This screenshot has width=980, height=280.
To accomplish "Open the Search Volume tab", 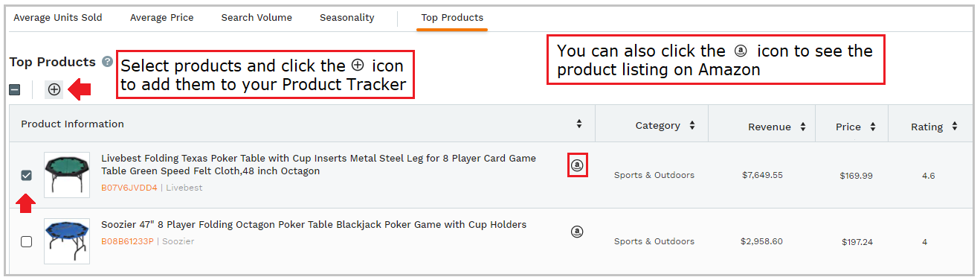I will click(257, 17).
